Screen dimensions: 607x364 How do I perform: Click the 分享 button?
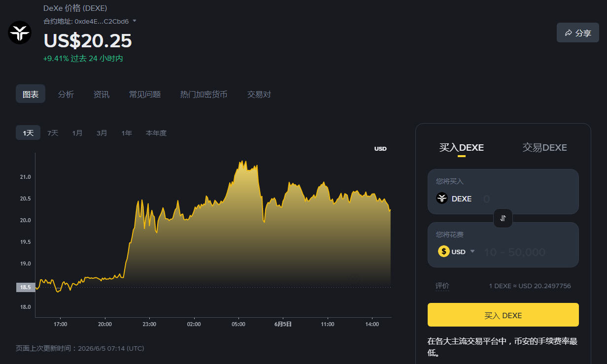(x=578, y=33)
